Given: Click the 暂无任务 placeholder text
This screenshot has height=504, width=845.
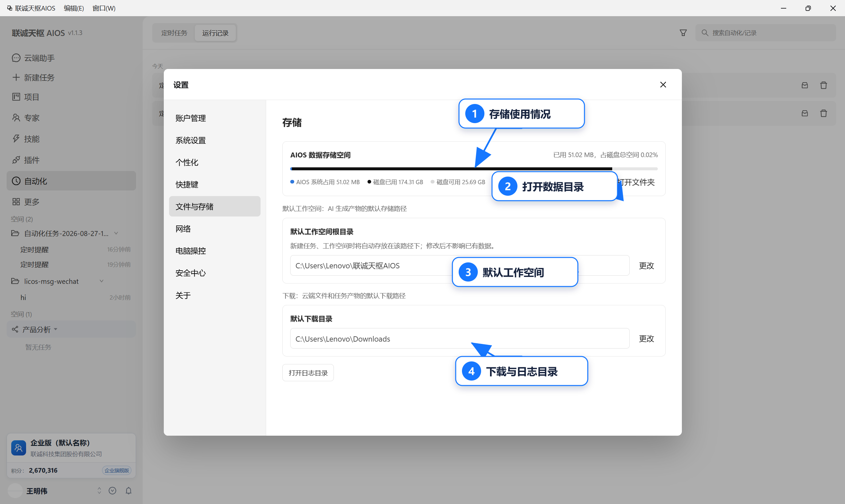Looking at the screenshot, I should [38, 347].
